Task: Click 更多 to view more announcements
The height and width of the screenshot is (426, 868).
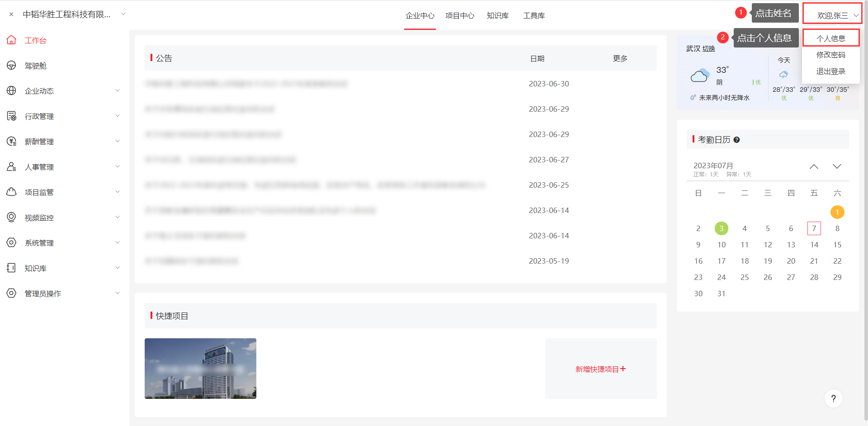Action: point(620,58)
